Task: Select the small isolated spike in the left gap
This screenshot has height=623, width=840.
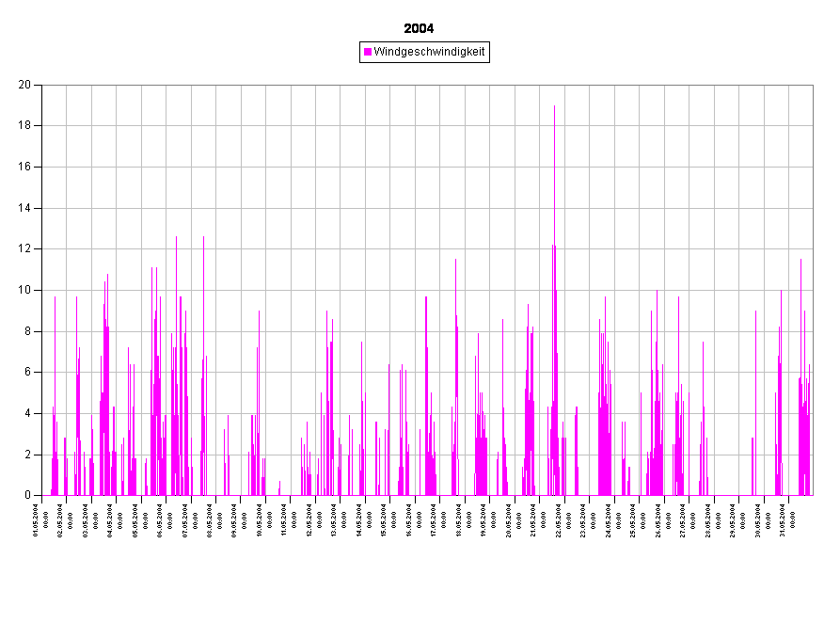Action: click(279, 487)
